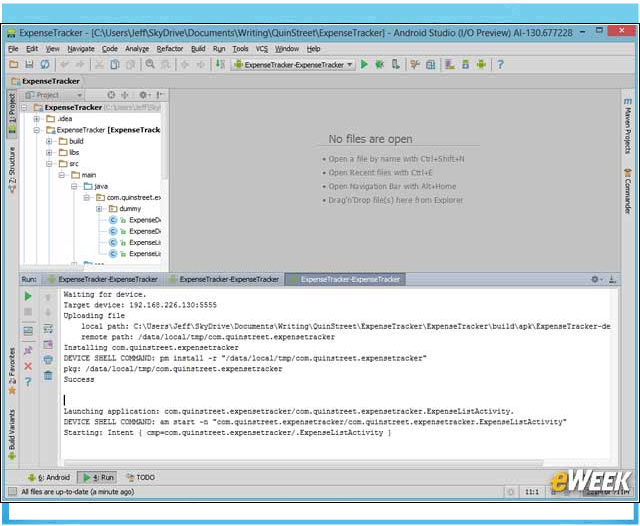The height and width of the screenshot is (526, 640).
Task: Click the Undo arrow in the toolbar
Action: (64, 64)
